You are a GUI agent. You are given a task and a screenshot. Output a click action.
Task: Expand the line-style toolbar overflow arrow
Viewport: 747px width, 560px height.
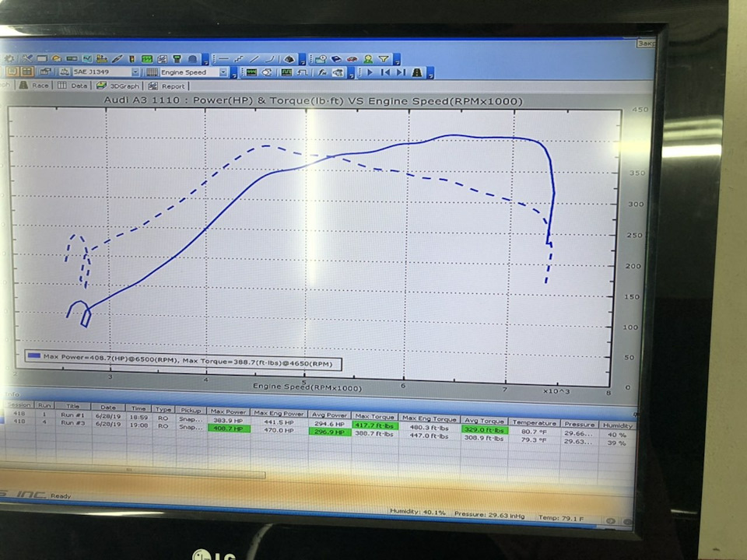click(x=302, y=61)
